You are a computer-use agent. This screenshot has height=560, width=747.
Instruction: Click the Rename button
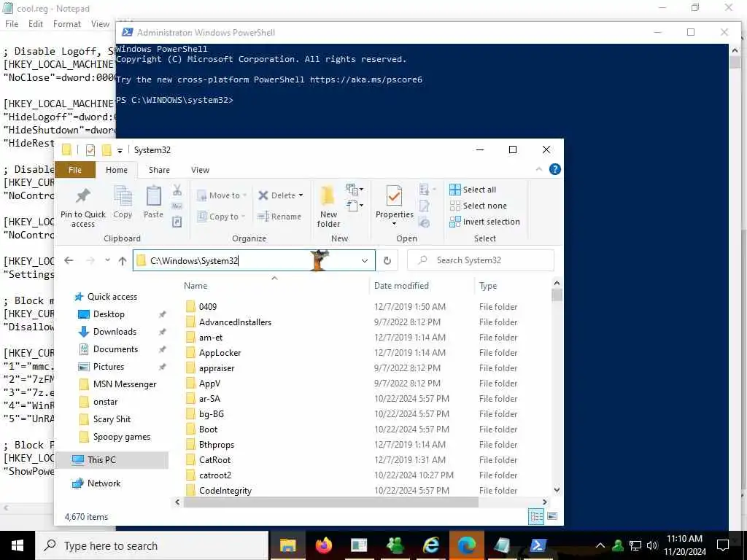point(279,216)
